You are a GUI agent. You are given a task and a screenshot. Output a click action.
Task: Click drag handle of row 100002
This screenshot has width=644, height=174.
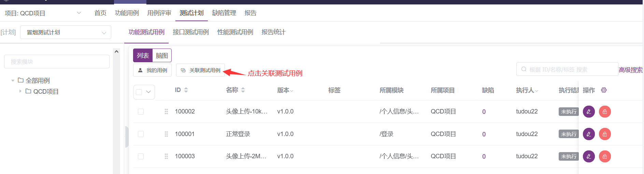pyautogui.click(x=166, y=111)
